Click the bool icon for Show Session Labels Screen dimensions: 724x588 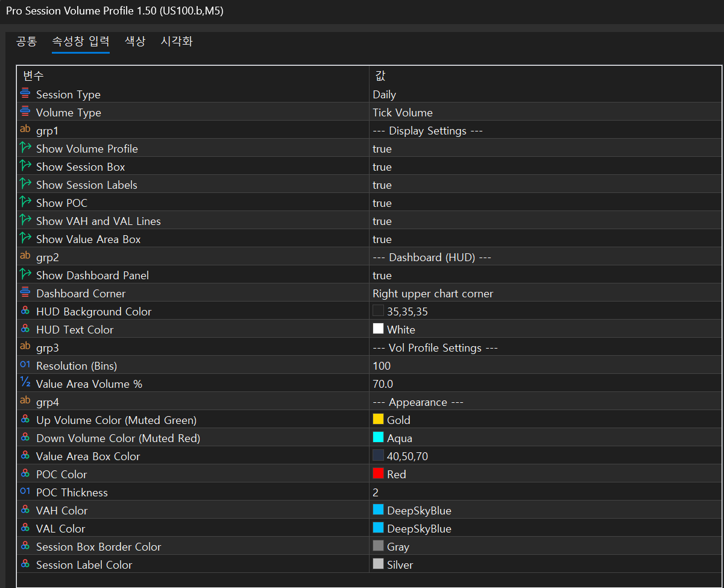click(x=25, y=184)
